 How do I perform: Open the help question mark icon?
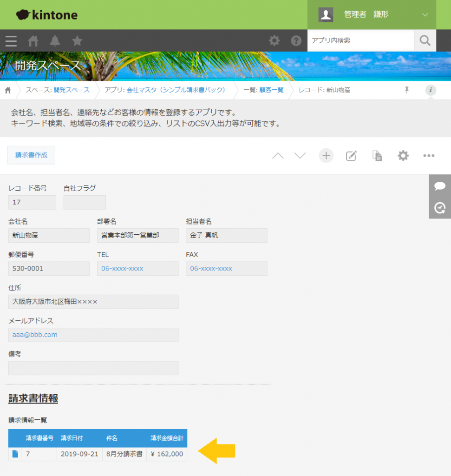coord(296,40)
